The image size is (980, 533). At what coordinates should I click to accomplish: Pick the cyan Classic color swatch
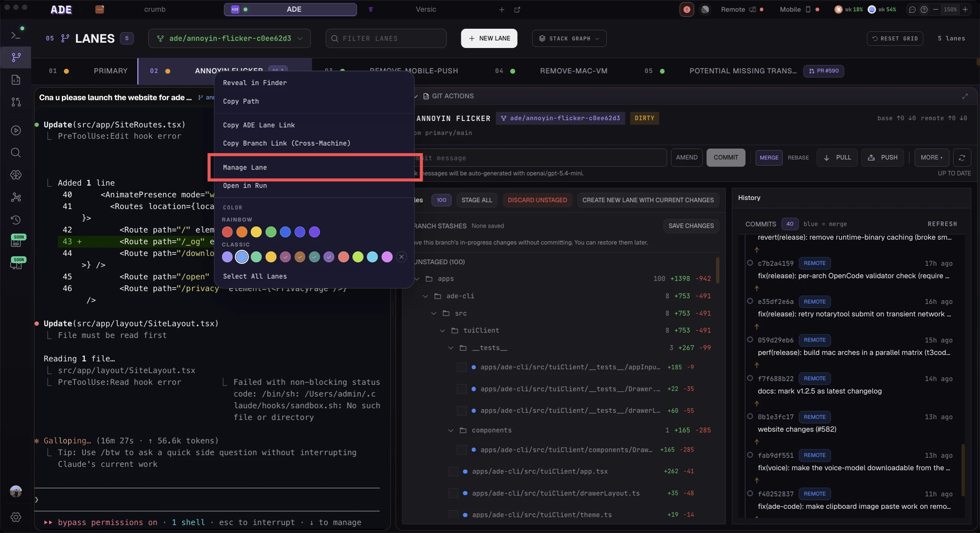[372, 257]
